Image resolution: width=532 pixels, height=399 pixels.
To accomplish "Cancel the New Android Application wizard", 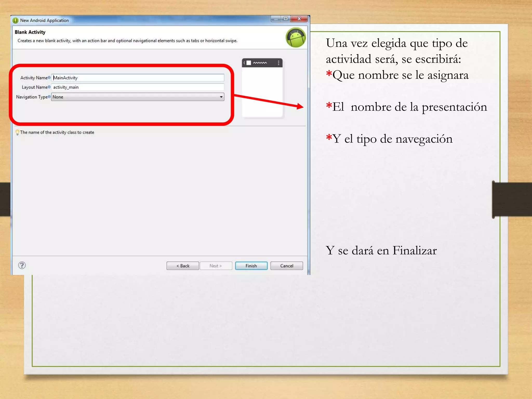I will point(287,266).
